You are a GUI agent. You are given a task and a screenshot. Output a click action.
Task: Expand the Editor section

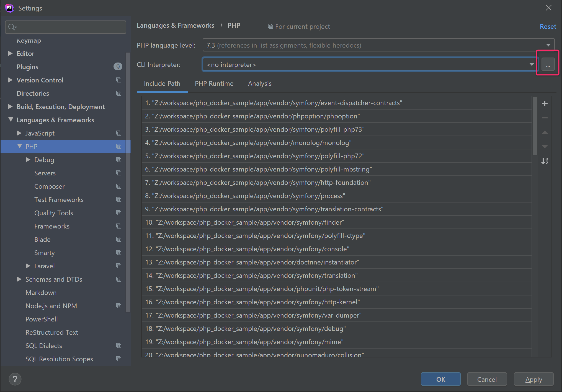point(10,53)
